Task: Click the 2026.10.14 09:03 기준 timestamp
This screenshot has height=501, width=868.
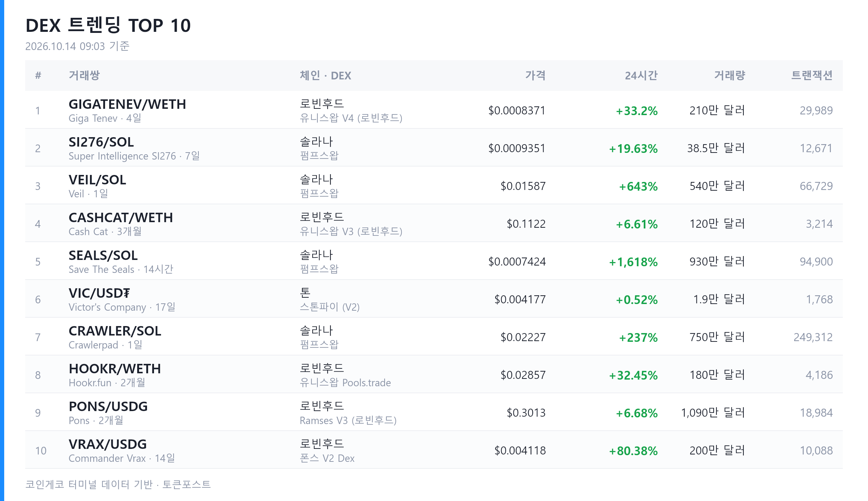Action: pyautogui.click(x=77, y=46)
